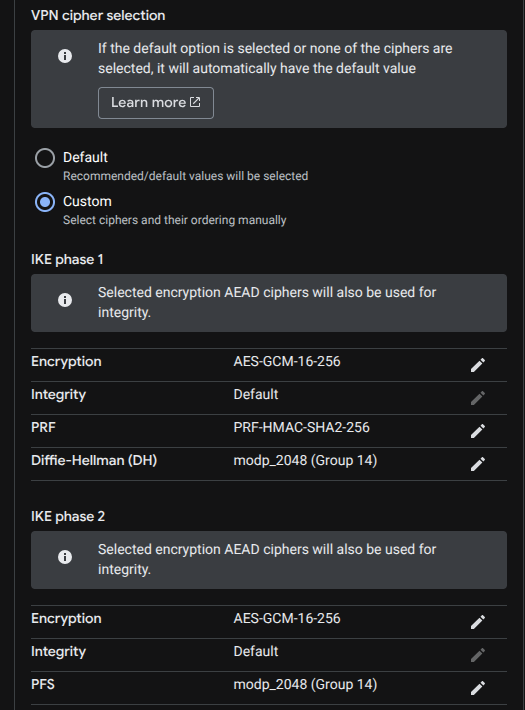Click the IKE phase 1 heading

pos(67,259)
